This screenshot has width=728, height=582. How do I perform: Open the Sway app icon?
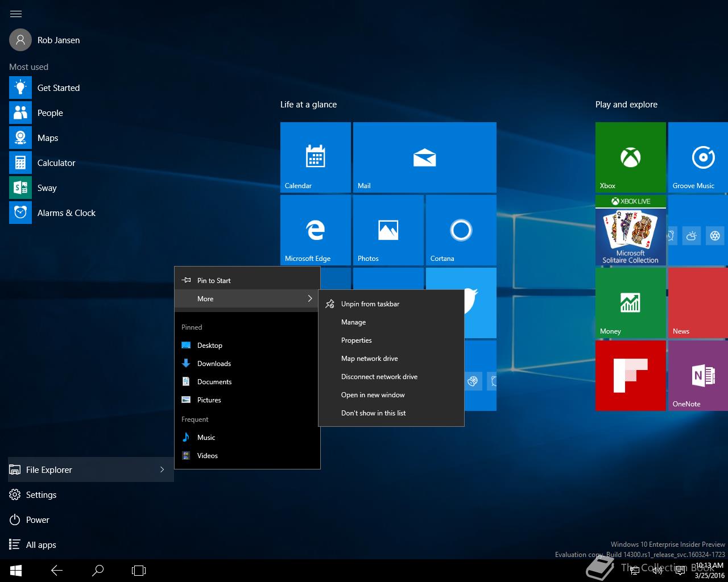[x=20, y=188]
